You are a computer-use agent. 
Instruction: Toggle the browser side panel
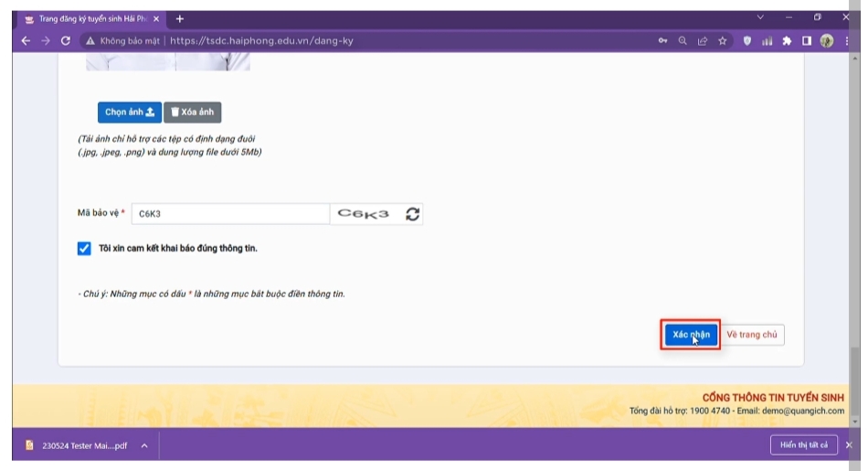pos(807,40)
